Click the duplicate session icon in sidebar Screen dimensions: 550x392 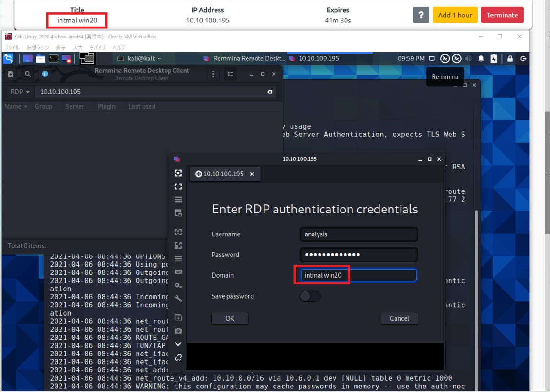click(x=178, y=318)
